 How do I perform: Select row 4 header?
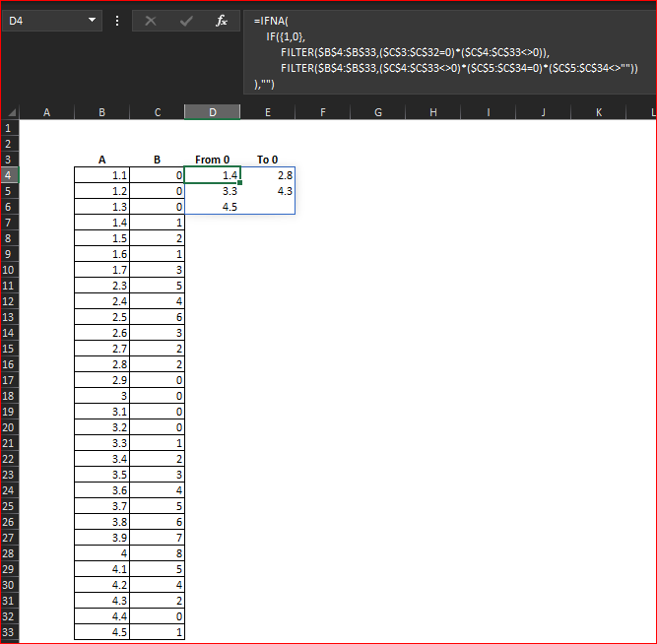click(x=10, y=175)
